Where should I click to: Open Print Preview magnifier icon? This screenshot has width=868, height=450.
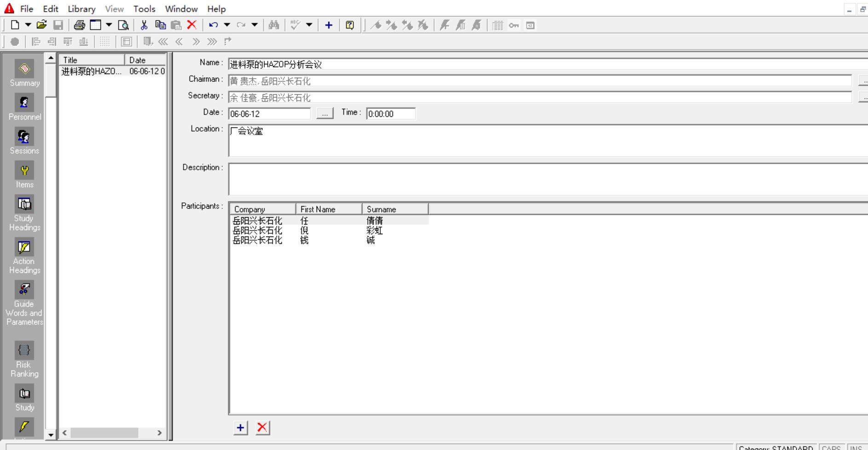click(123, 25)
